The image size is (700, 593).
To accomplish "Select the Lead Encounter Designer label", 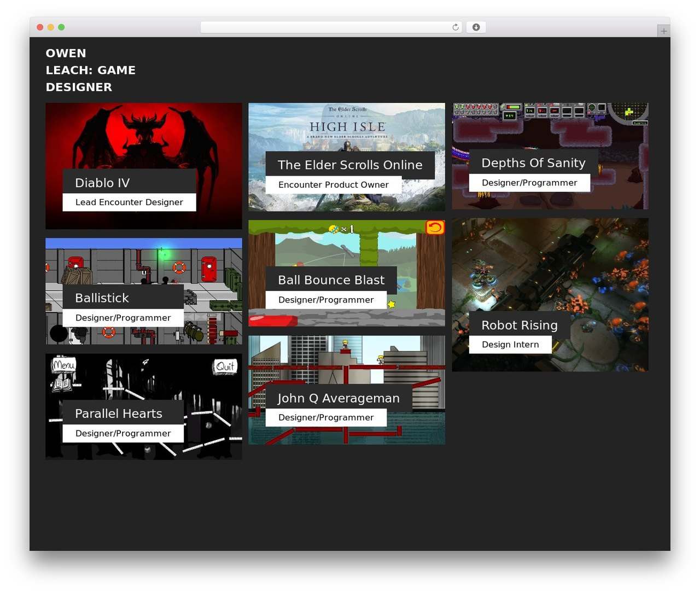I will (x=129, y=202).
